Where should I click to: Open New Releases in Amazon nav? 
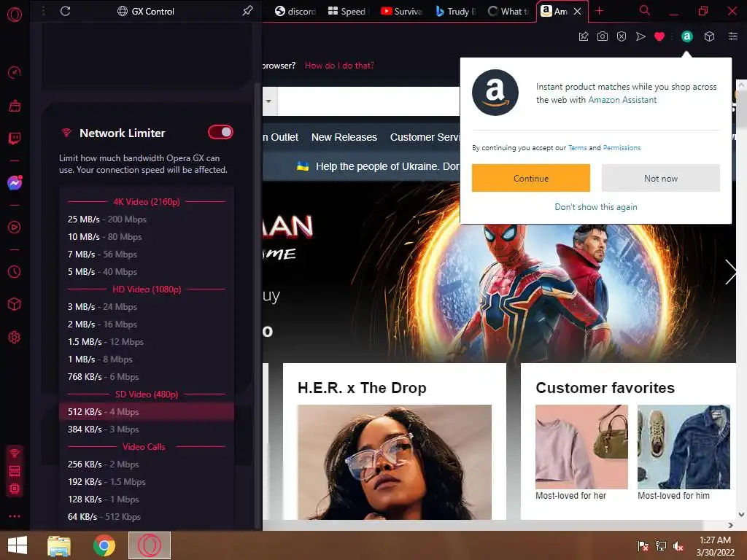click(344, 137)
